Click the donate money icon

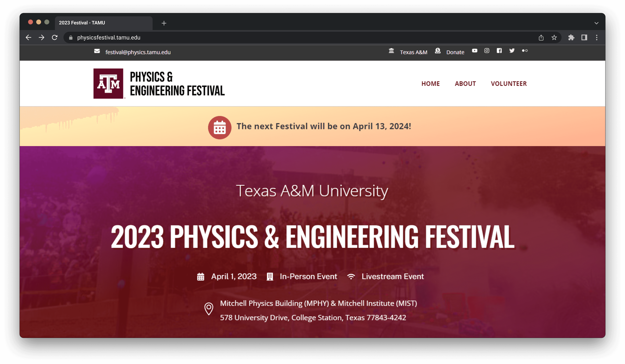coord(438,51)
